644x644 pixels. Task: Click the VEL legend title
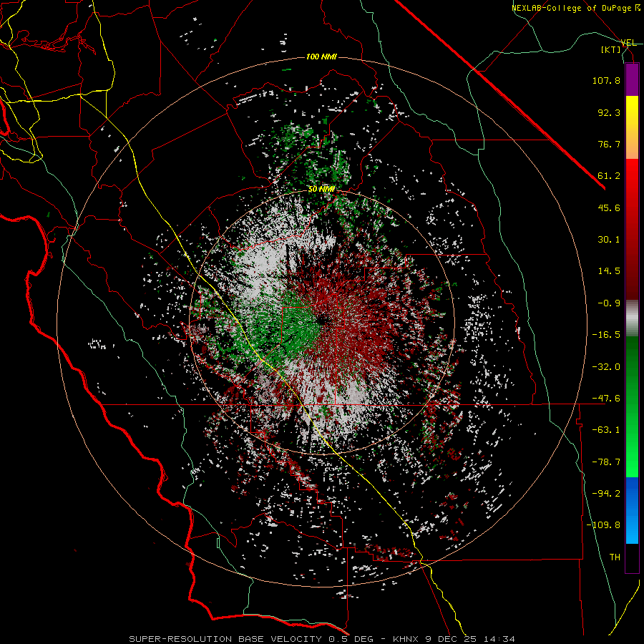(628, 43)
